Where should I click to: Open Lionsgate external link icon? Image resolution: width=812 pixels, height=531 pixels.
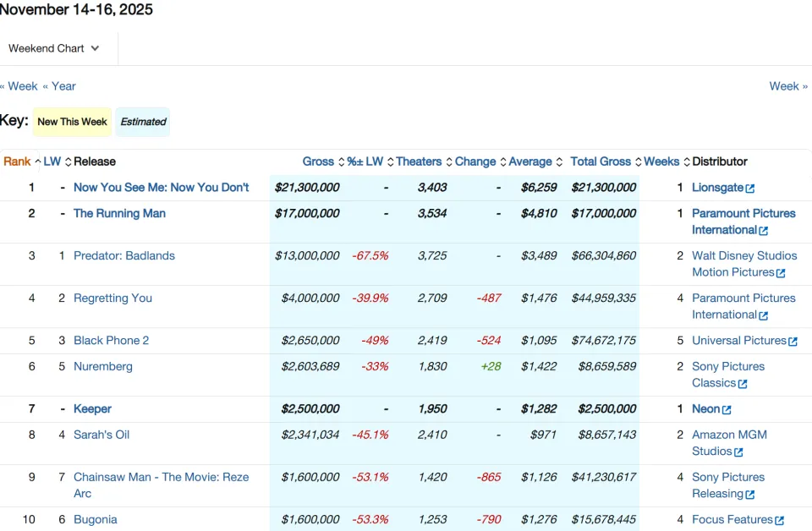coord(750,189)
